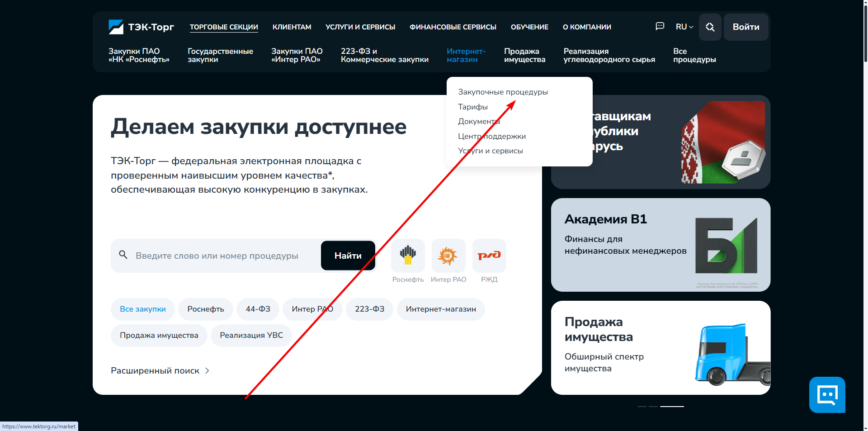Open ФИНАНСОВЫЕ СЕРВИСЫ menu
Viewport: 868px width, 431px height.
click(453, 27)
